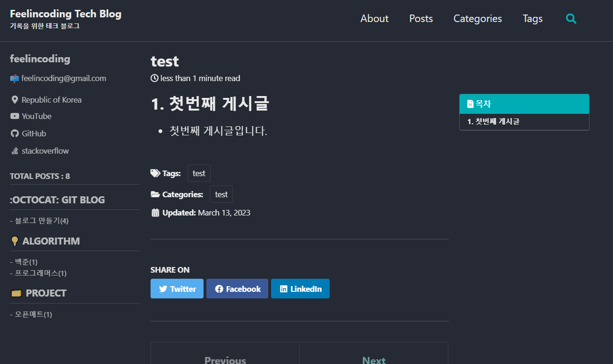Open the Categories menu item

(x=477, y=19)
